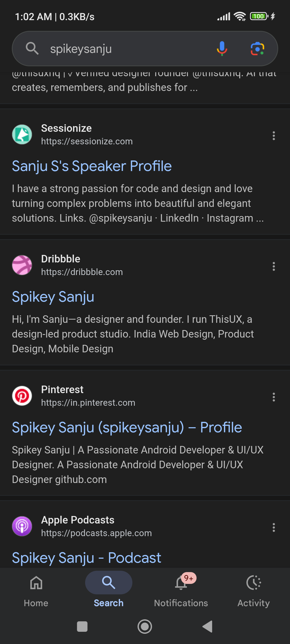Screen dimensions: 290x644
Task: Tap the voice search microphone icon
Action: click(222, 49)
